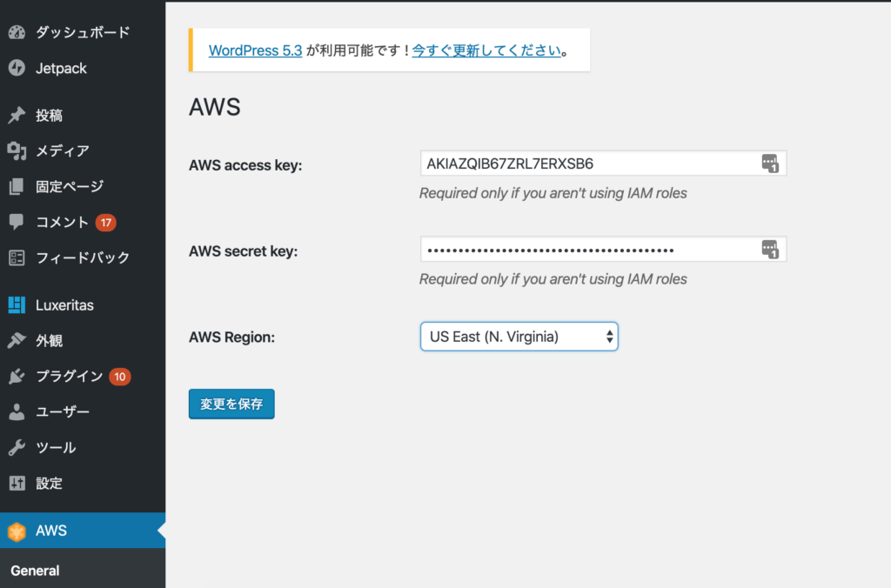The image size is (891, 588).
Task: Click the orange AWS cube icon
Action: (x=17, y=531)
